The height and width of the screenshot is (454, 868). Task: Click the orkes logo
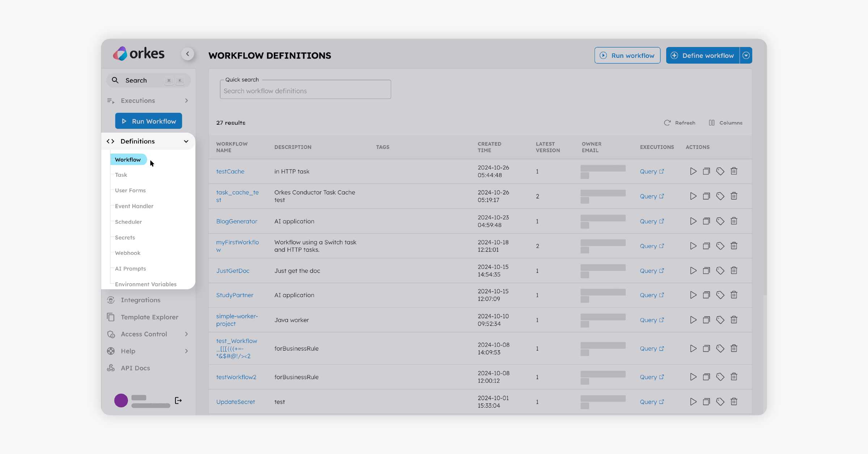(139, 53)
